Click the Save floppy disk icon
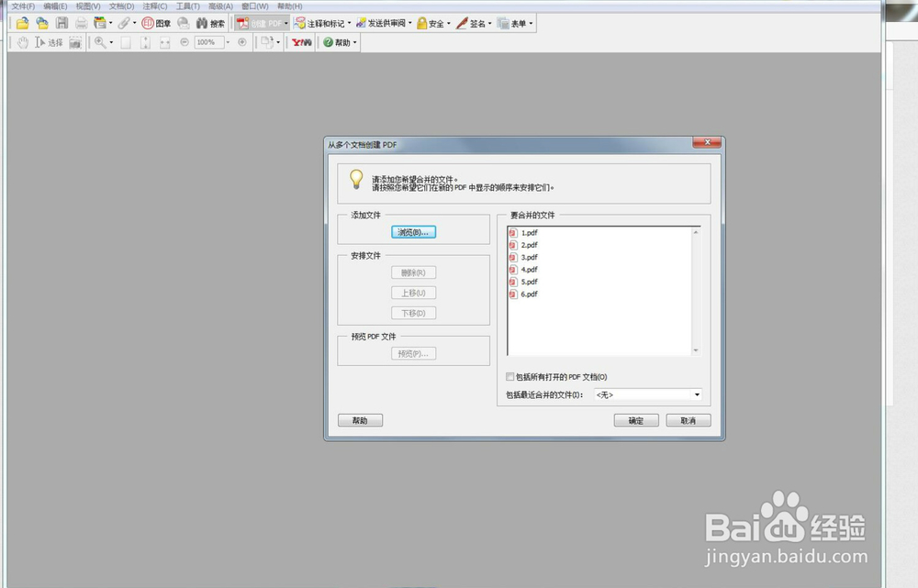 62,24
